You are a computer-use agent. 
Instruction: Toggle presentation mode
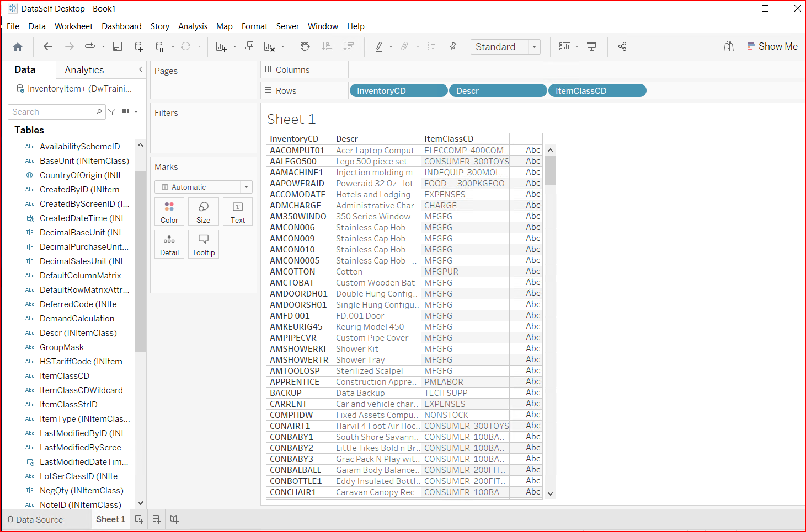(x=591, y=46)
